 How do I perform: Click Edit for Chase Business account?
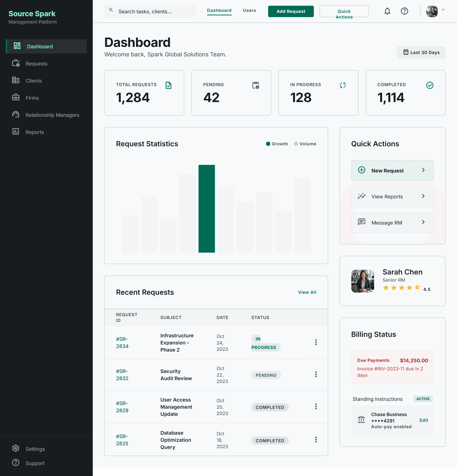[424, 420]
